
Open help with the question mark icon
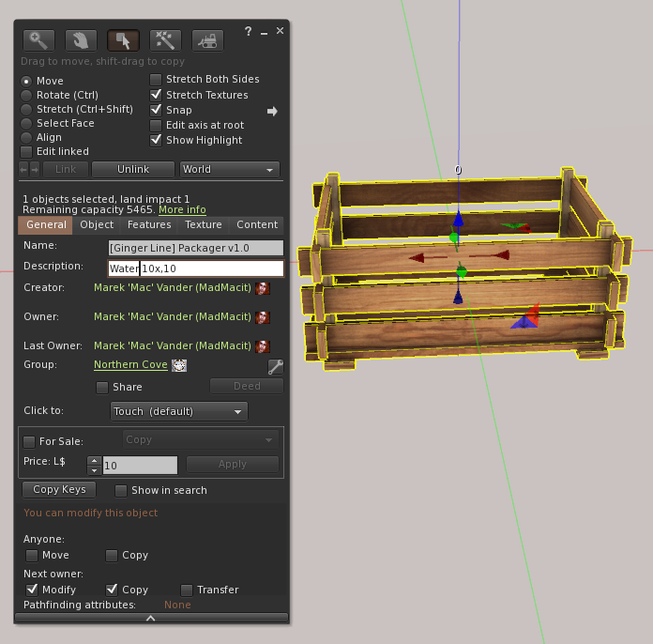(x=249, y=32)
